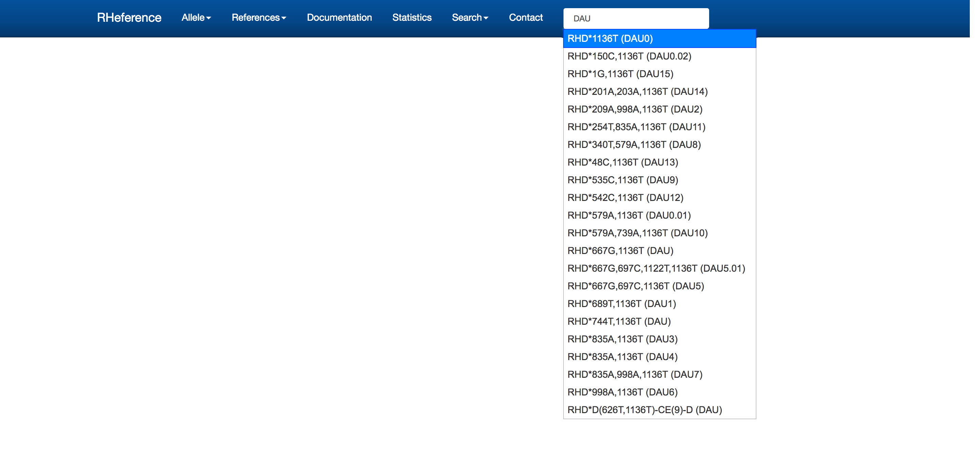The width and height of the screenshot is (980, 457).
Task: Select RHD*744T,1136T (DAU) suggestion
Action: [x=659, y=321]
